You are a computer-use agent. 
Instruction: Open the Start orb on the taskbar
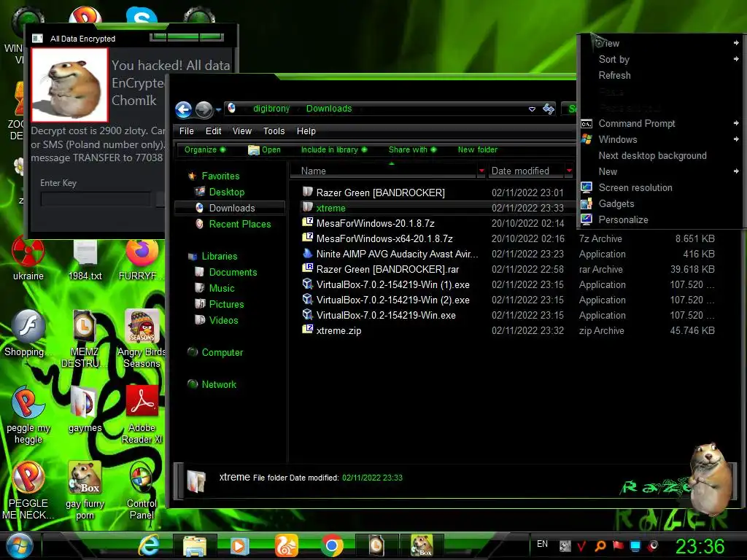tap(20, 545)
